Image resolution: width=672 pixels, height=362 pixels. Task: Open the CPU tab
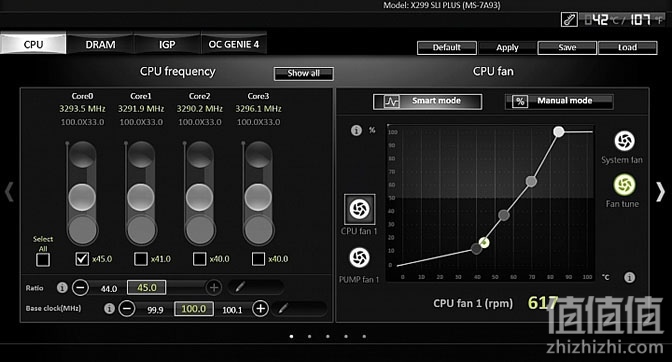pyautogui.click(x=33, y=44)
